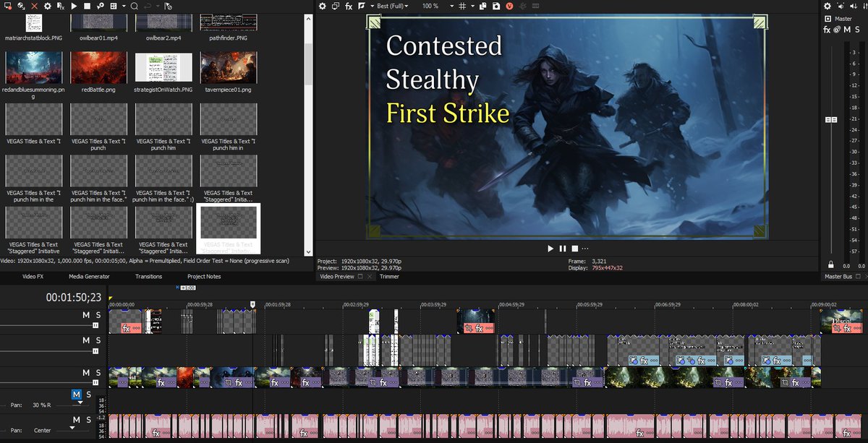The image size is (868, 443).
Task: Stop media preview in Project Media toolbar
Action: pos(87,6)
